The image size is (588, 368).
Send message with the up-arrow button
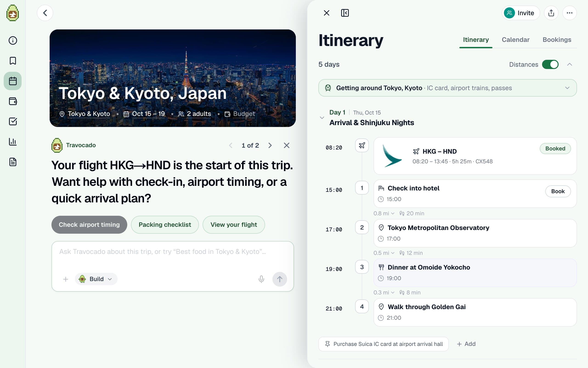[280, 279]
